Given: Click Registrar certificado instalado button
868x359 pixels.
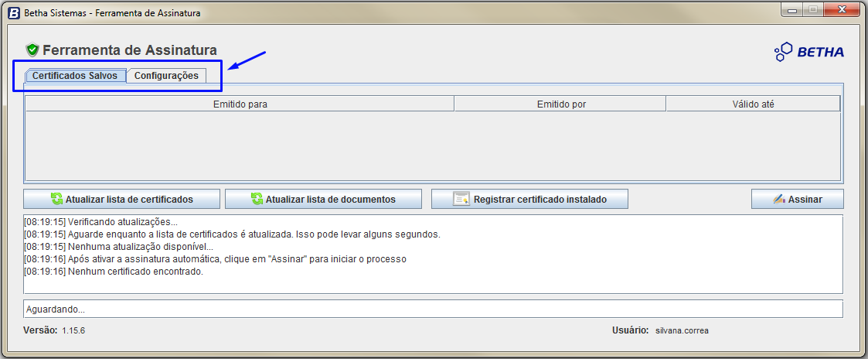Looking at the screenshot, I should click(x=529, y=199).
